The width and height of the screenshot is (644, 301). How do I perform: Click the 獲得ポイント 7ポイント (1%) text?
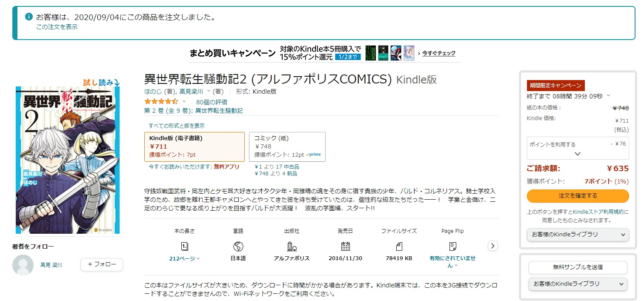607,181
